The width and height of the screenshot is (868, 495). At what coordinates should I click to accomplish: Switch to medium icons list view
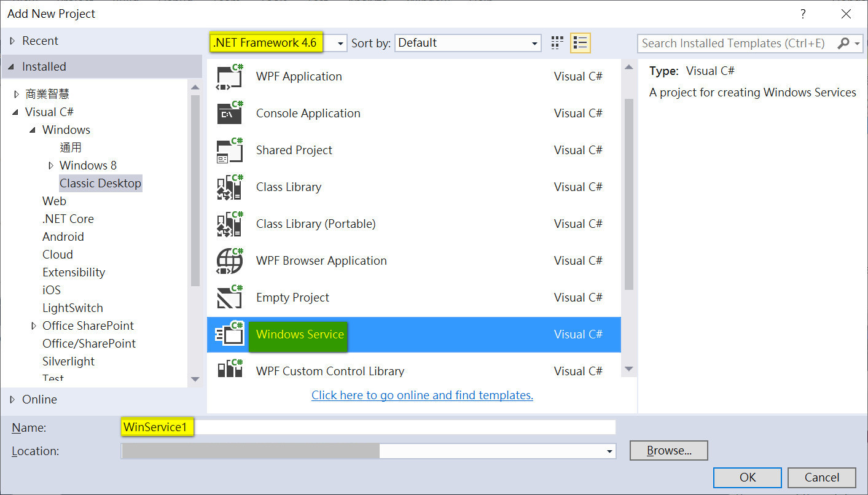tap(580, 43)
